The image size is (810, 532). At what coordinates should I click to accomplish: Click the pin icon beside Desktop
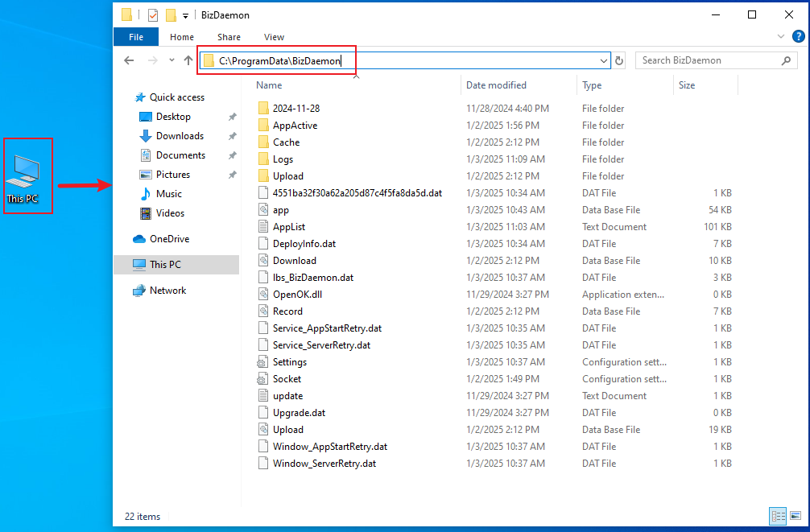click(233, 117)
